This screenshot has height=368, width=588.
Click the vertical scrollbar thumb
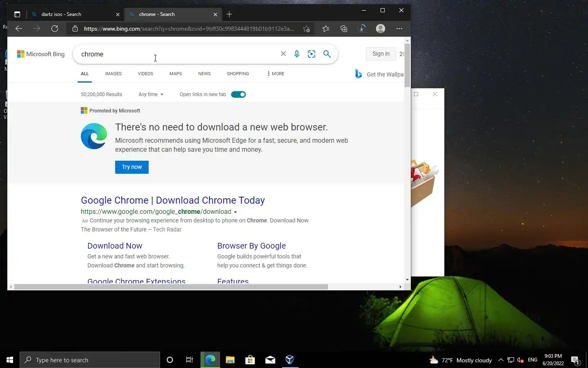point(407,65)
